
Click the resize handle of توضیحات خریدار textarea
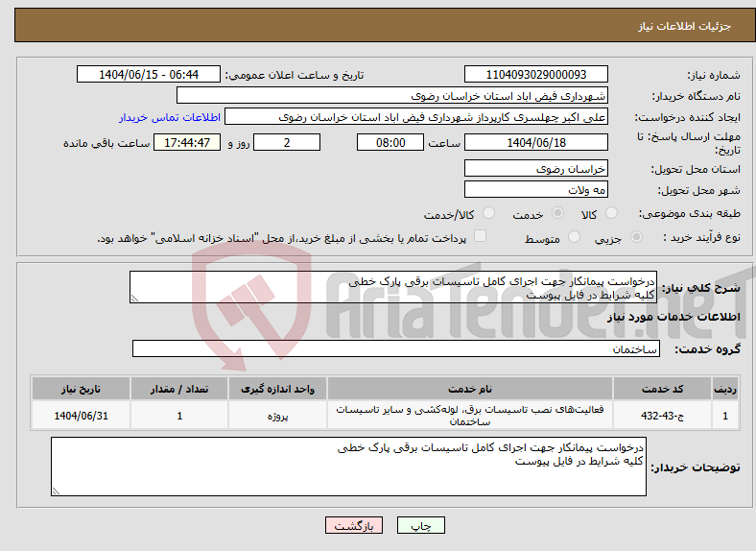[x=56, y=491]
